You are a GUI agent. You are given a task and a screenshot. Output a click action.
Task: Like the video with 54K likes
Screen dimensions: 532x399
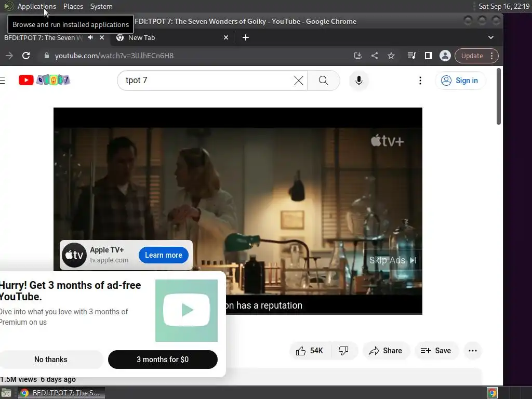[x=310, y=351]
